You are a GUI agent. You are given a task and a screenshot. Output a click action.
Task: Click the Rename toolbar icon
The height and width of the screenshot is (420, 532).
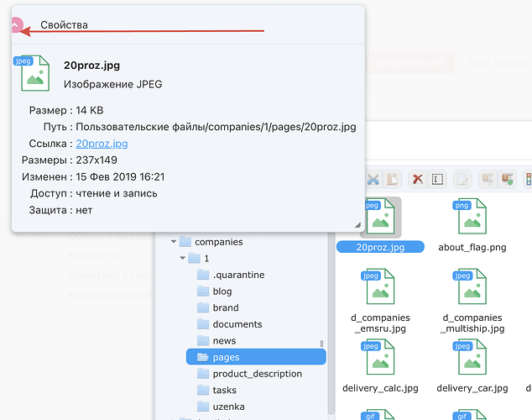[x=437, y=179]
